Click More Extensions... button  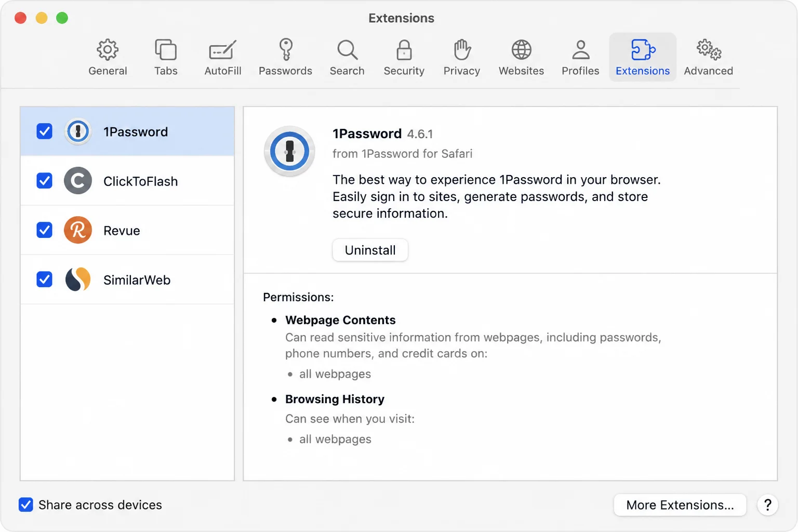click(x=680, y=505)
